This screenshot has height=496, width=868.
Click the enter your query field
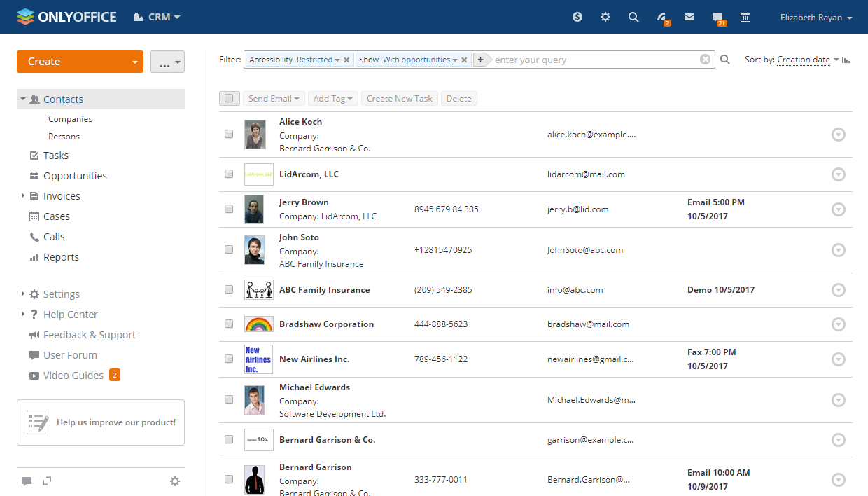point(595,60)
